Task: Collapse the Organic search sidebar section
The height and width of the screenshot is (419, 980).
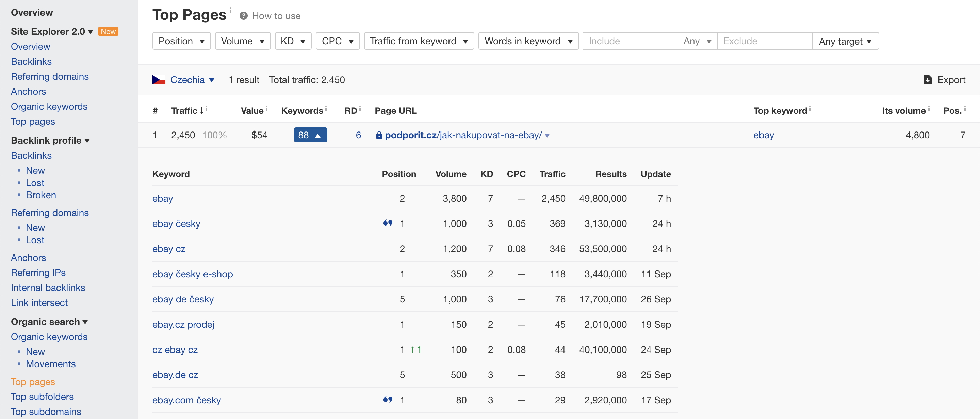Action: click(49, 322)
